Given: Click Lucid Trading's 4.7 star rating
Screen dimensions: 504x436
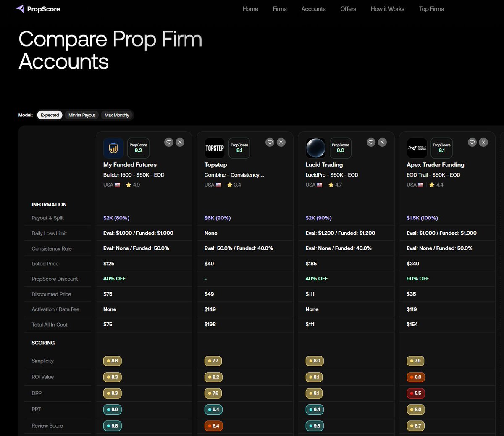Looking at the screenshot, I should 335,185.
